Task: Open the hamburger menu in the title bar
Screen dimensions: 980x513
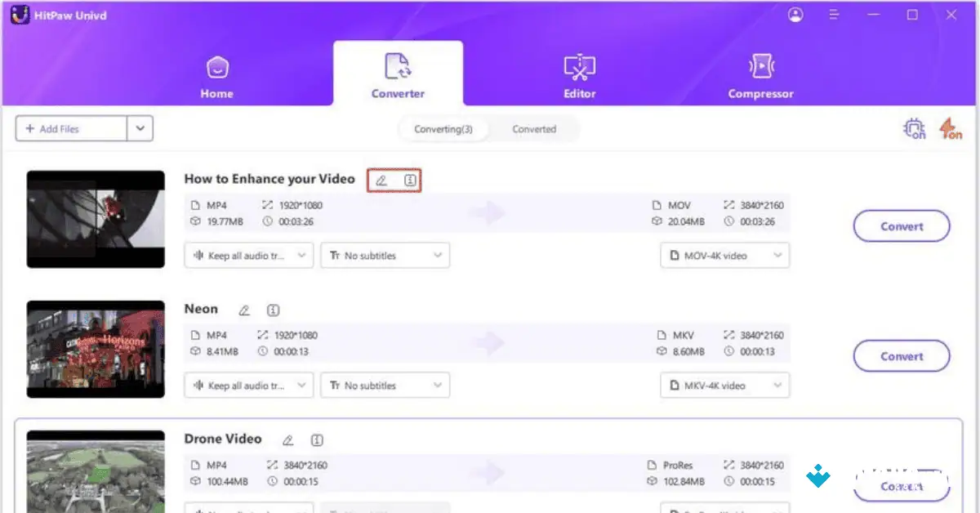Action: [x=834, y=14]
